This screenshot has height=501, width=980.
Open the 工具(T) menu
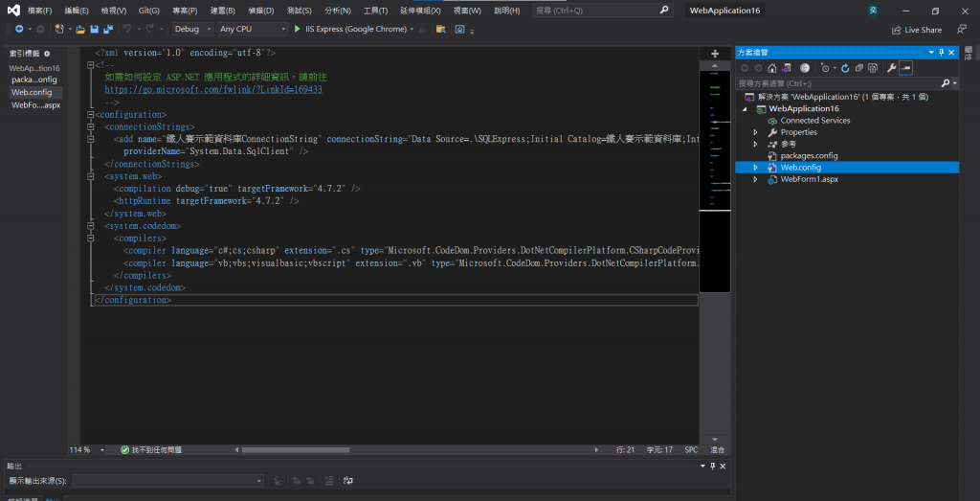375,11
